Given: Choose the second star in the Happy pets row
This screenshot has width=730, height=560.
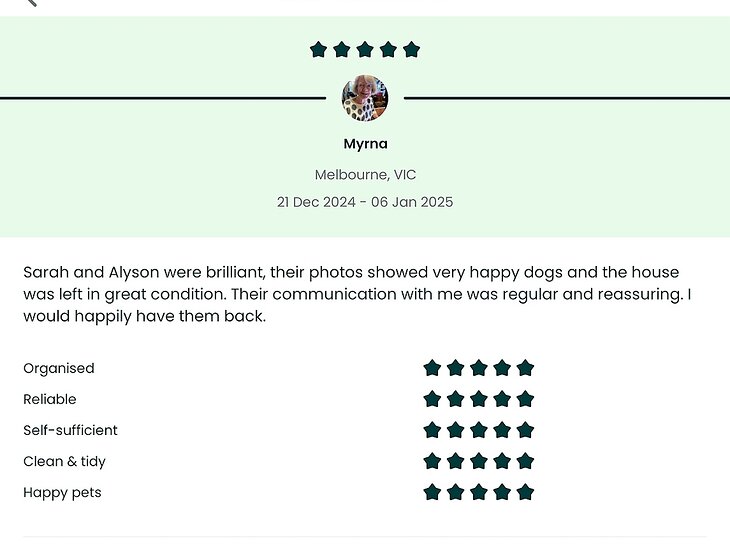Looking at the screenshot, I should [455, 492].
